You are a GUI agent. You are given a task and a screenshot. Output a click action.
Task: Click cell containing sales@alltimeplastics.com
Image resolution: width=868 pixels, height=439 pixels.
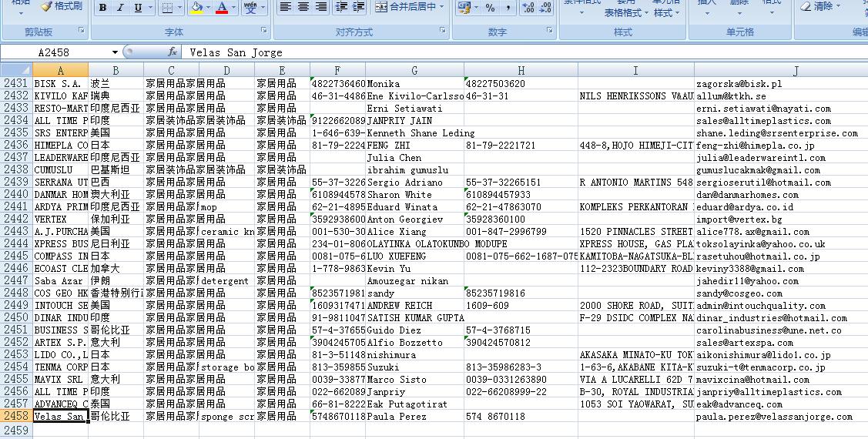point(781,121)
